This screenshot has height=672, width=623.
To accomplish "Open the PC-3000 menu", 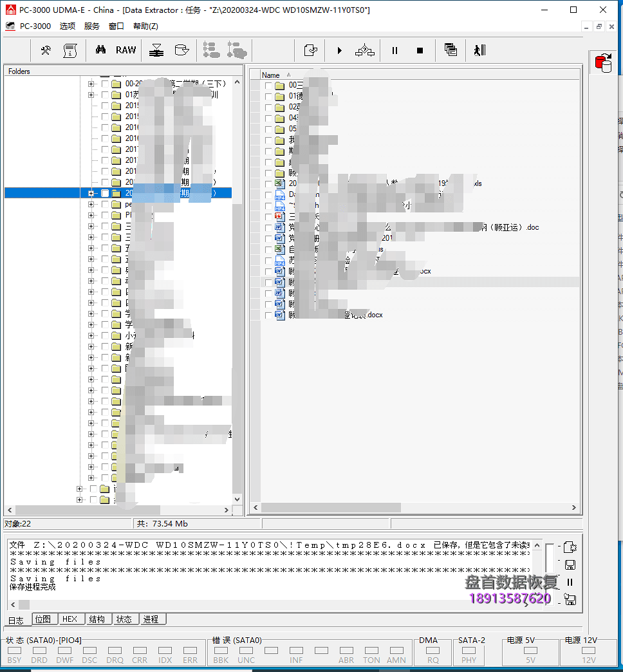I will (x=35, y=26).
